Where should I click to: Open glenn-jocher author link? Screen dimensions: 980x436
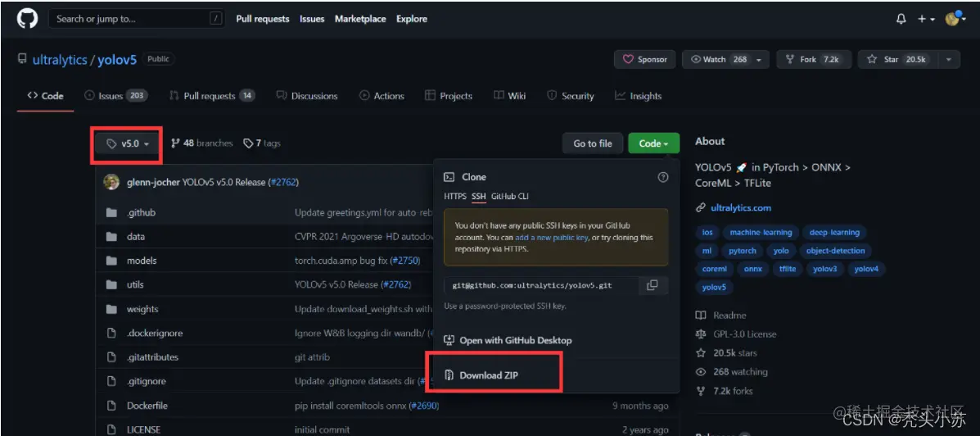pos(153,183)
